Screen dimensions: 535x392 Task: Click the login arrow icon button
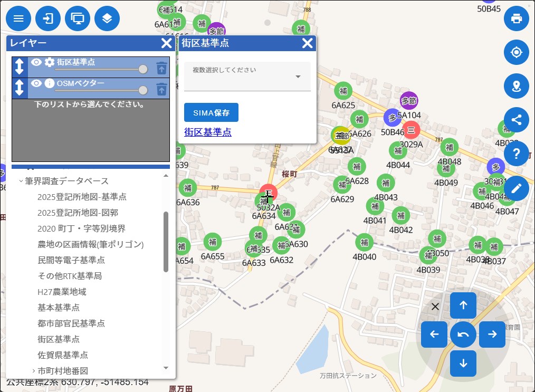pyautogui.click(x=48, y=19)
